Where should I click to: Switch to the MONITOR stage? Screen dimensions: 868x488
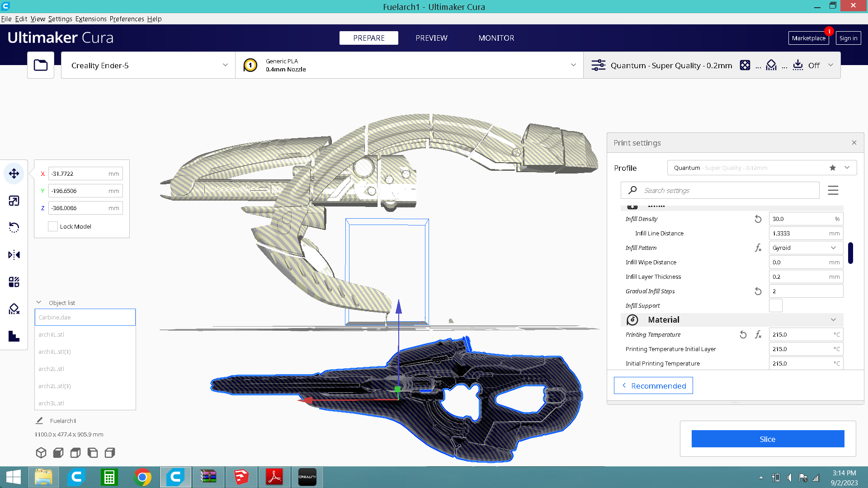[496, 38]
